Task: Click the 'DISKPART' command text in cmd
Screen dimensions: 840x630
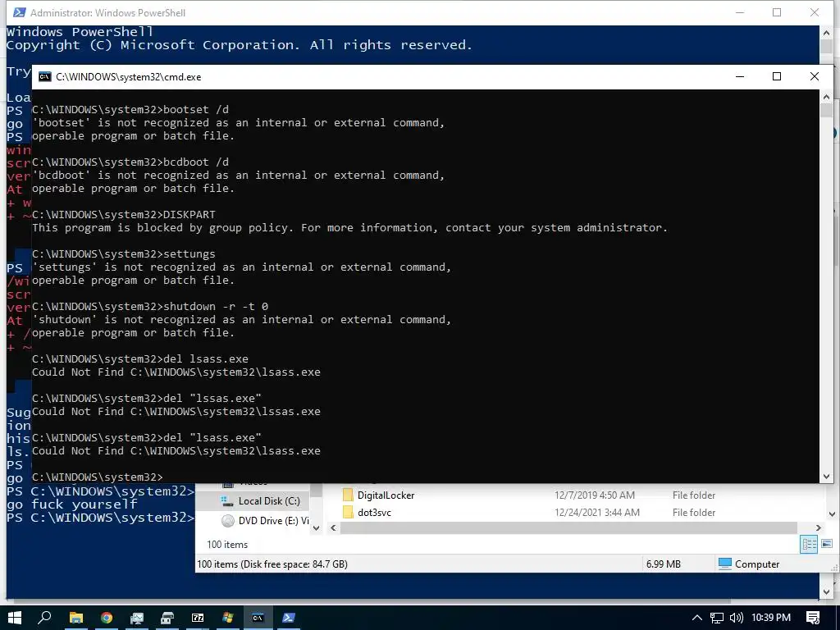Action: pos(189,214)
